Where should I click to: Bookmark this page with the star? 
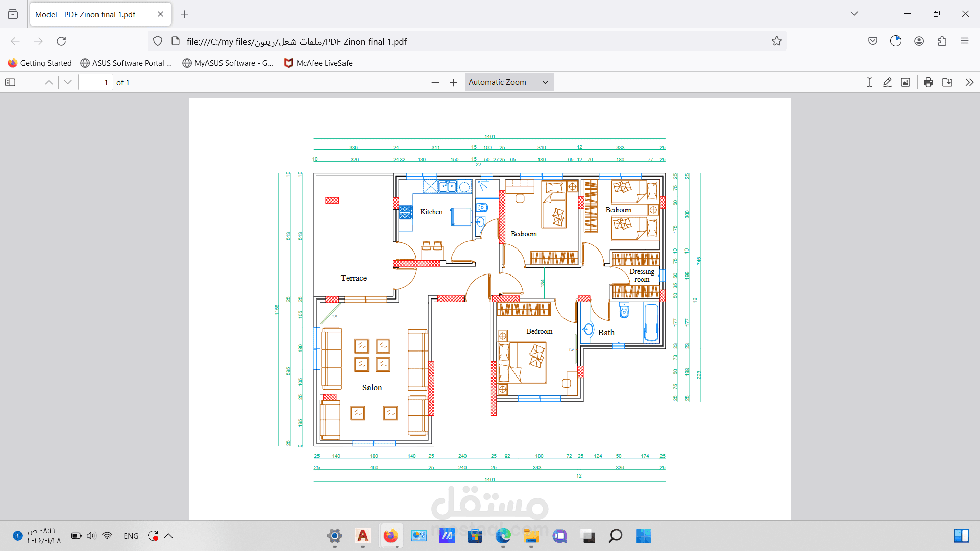[x=777, y=41]
